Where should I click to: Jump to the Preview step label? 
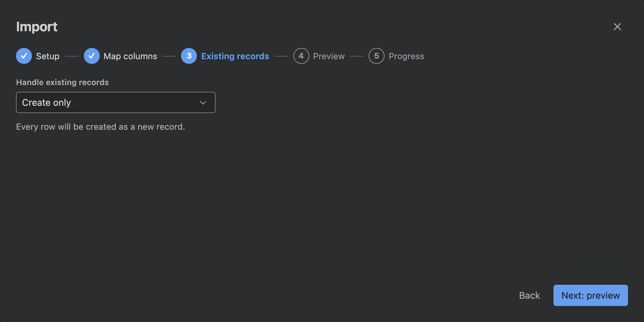329,56
